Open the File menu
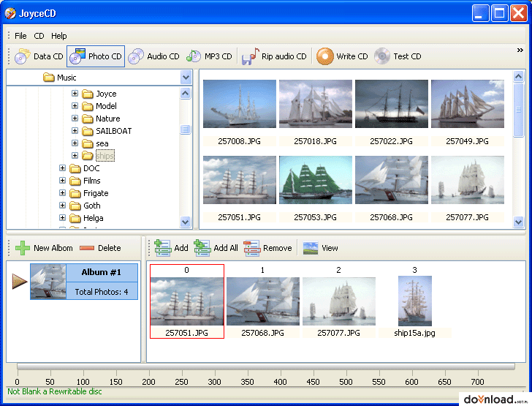This screenshot has width=532, height=406. (20, 36)
